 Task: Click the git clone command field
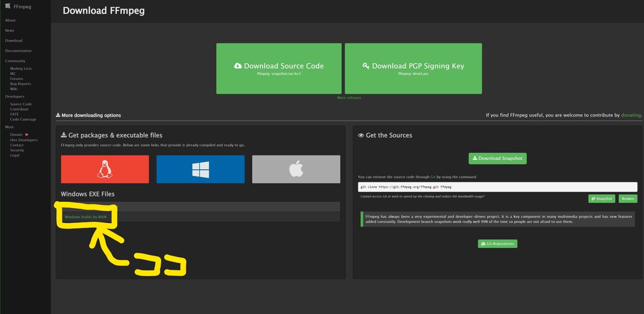coord(497,187)
